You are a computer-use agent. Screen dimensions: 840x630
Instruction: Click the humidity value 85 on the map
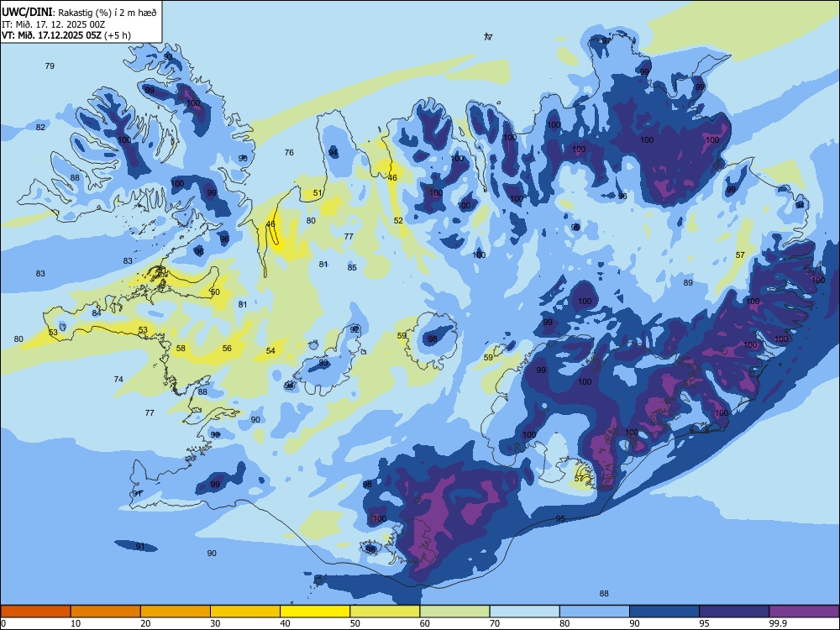(x=352, y=268)
